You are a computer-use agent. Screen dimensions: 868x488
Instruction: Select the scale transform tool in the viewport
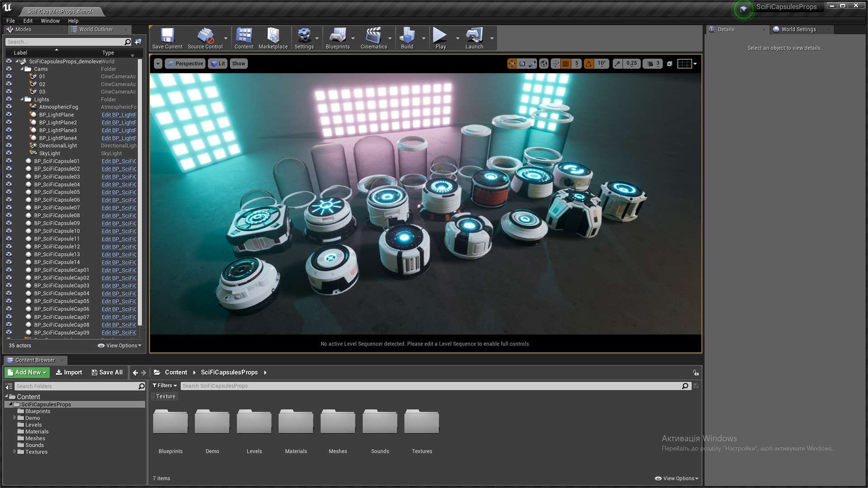(532, 64)
